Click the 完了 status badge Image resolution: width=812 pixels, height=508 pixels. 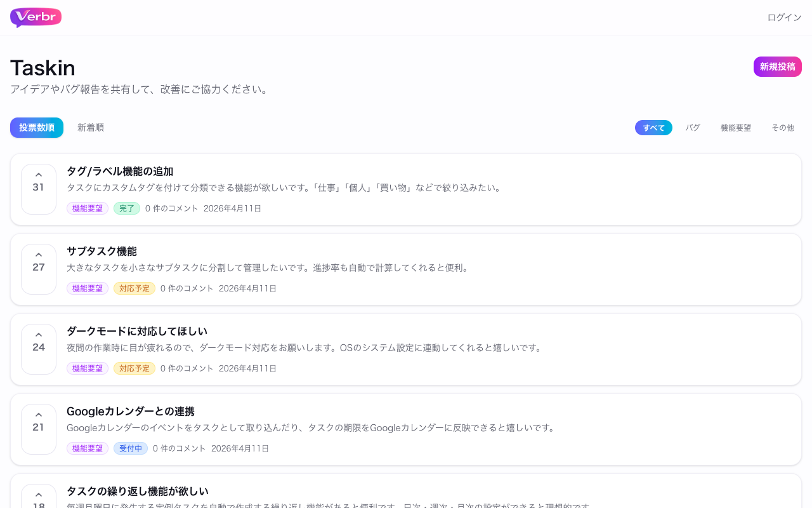[x=127, y=208]
